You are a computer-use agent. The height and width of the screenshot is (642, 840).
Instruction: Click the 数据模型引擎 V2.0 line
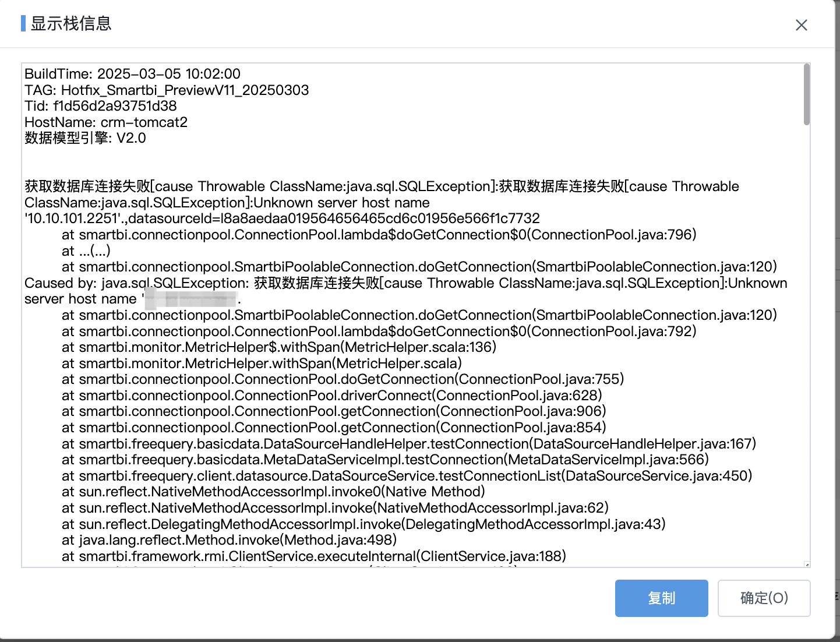pyautogui.click(x=85, y=138)
